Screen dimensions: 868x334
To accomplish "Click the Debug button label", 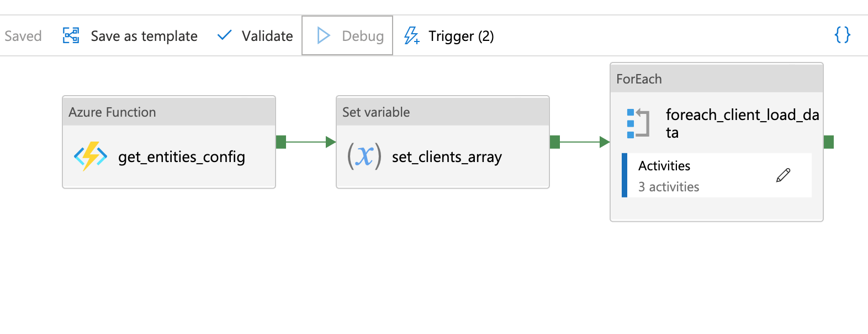I will (x=363, y=36).
